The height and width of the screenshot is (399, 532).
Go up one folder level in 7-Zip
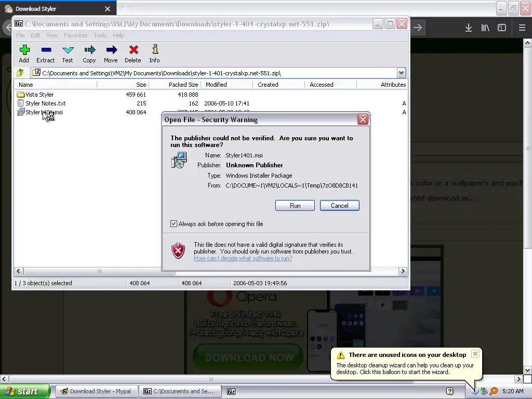click(20, 73)
